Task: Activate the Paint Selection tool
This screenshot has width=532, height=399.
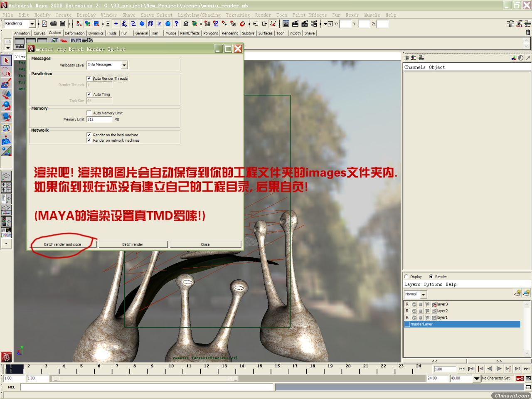Action: [6, 83]
